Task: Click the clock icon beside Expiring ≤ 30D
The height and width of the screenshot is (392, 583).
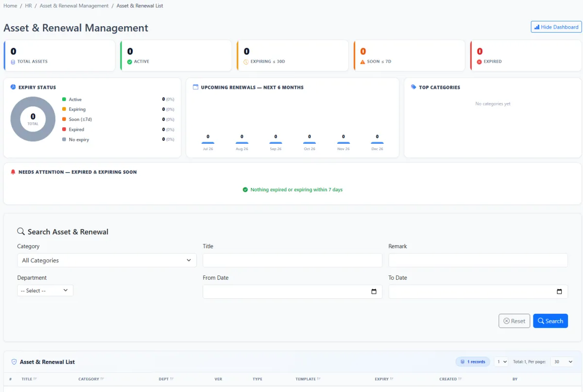Action: click(246, 62)
